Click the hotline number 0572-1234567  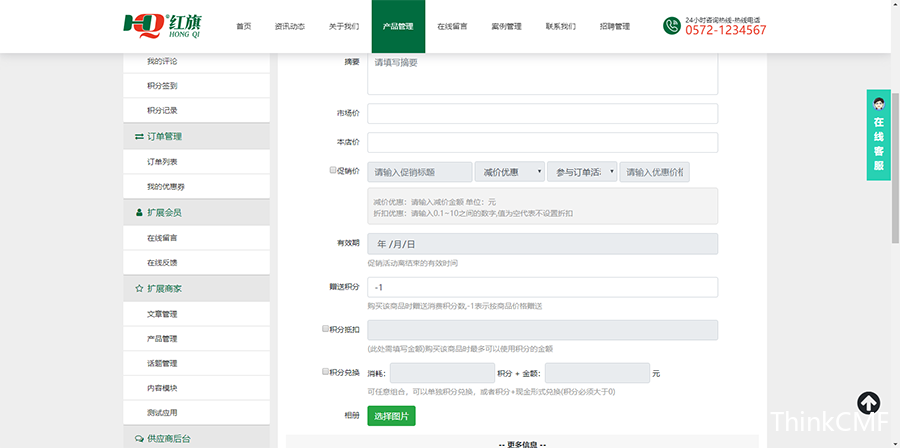726,30
